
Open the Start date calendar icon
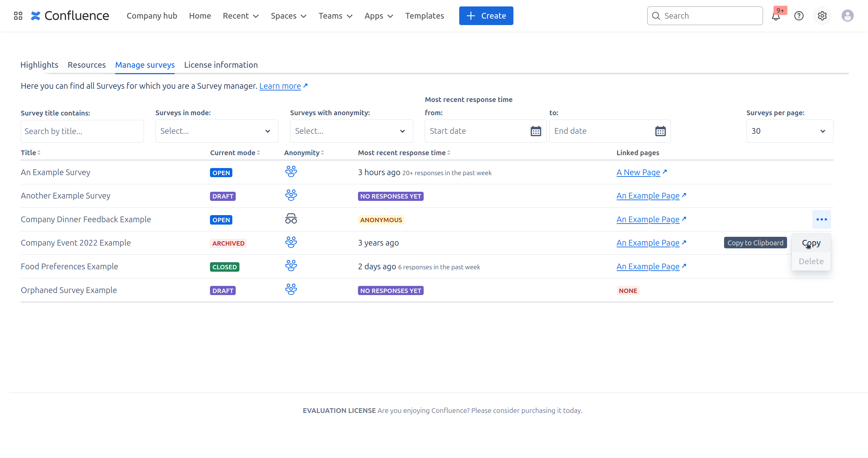535,131
